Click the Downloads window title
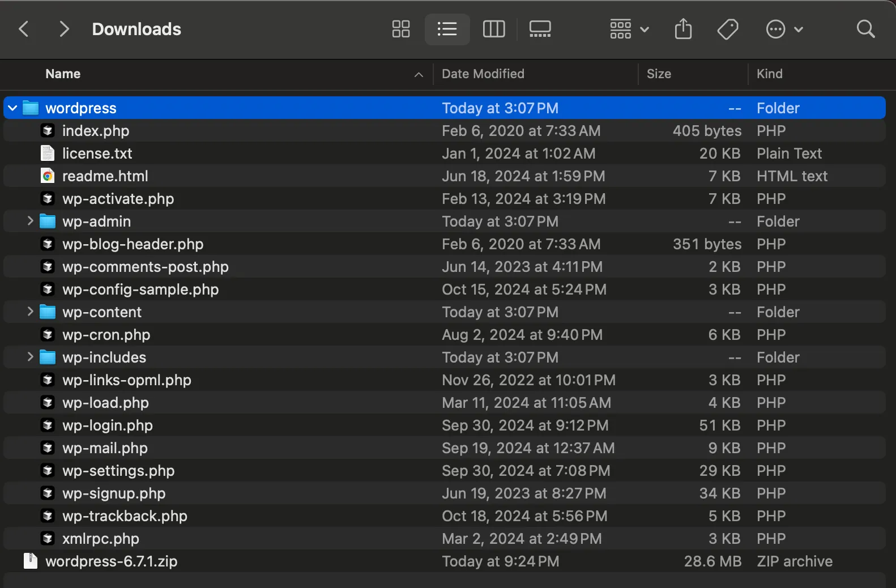The height and width of the screenshot is (588, 896). click(x=136, y=29)
